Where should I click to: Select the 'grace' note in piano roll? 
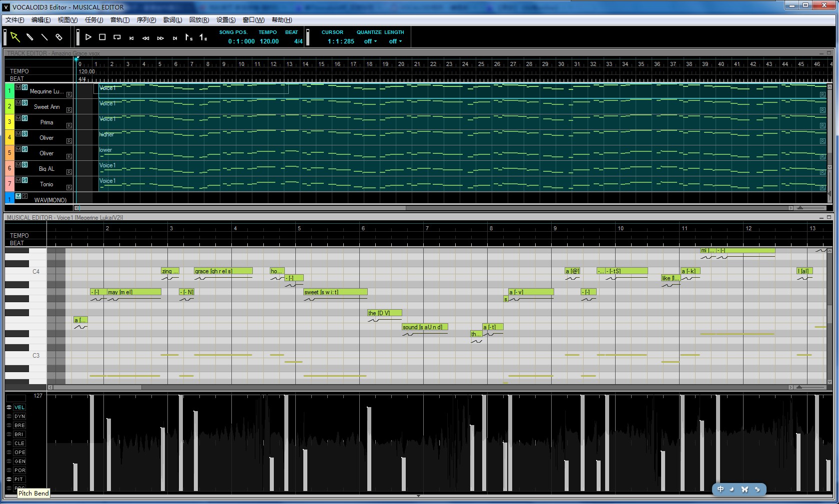click(x=223, y=271)
